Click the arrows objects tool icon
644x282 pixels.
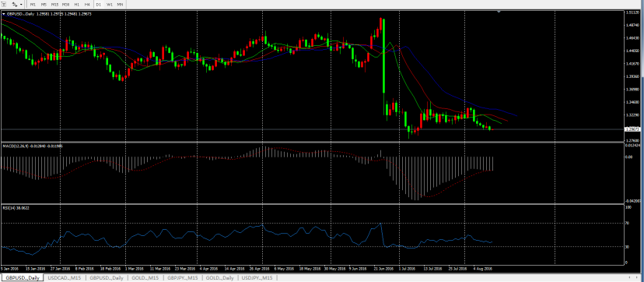point(15,4)
